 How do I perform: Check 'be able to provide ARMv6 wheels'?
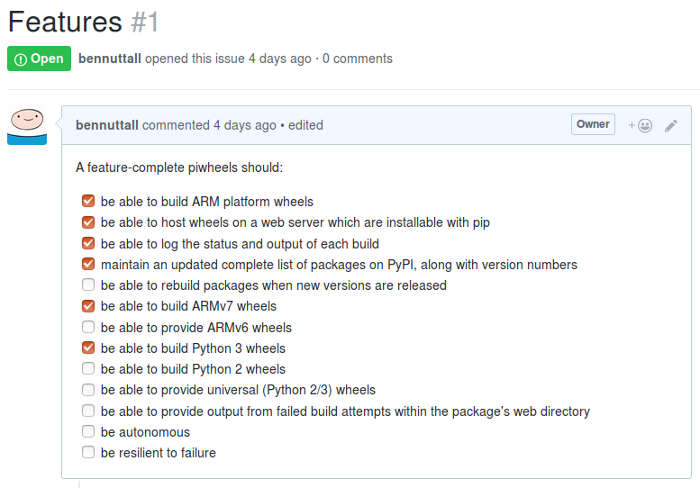[88, 327]
